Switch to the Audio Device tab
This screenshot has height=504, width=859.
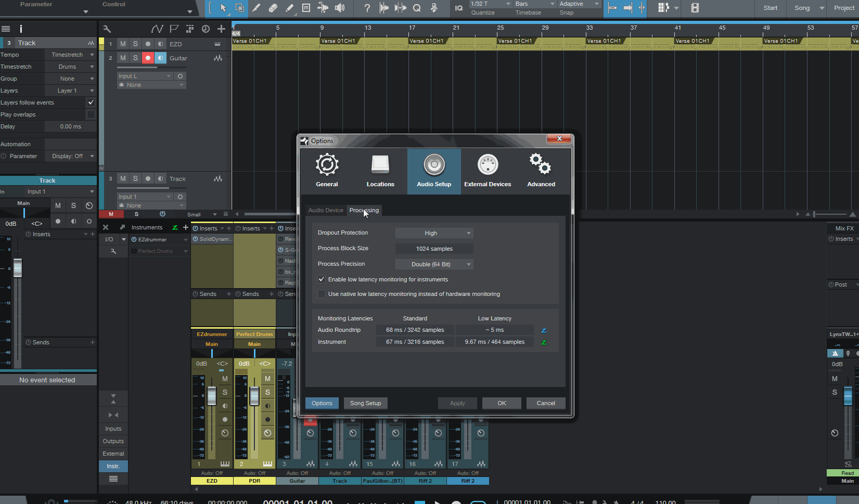pos(326,210)
